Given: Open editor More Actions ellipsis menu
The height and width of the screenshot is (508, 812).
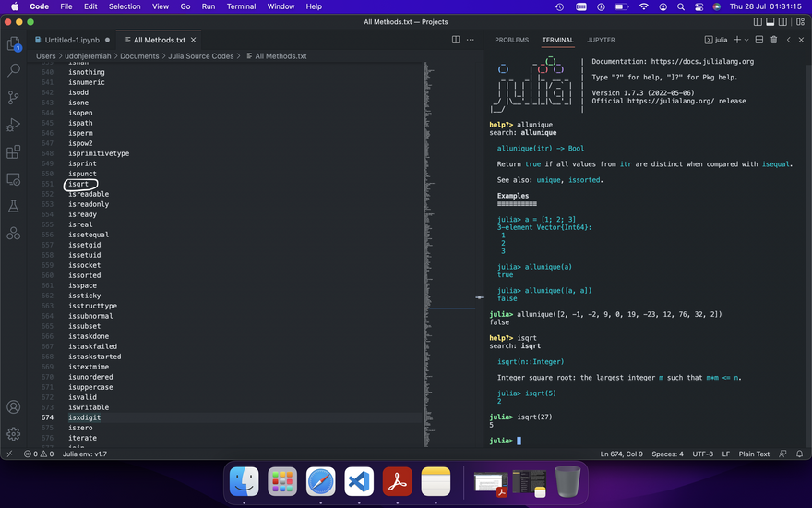Looking at the screenshot, I should tap(472, 40).
